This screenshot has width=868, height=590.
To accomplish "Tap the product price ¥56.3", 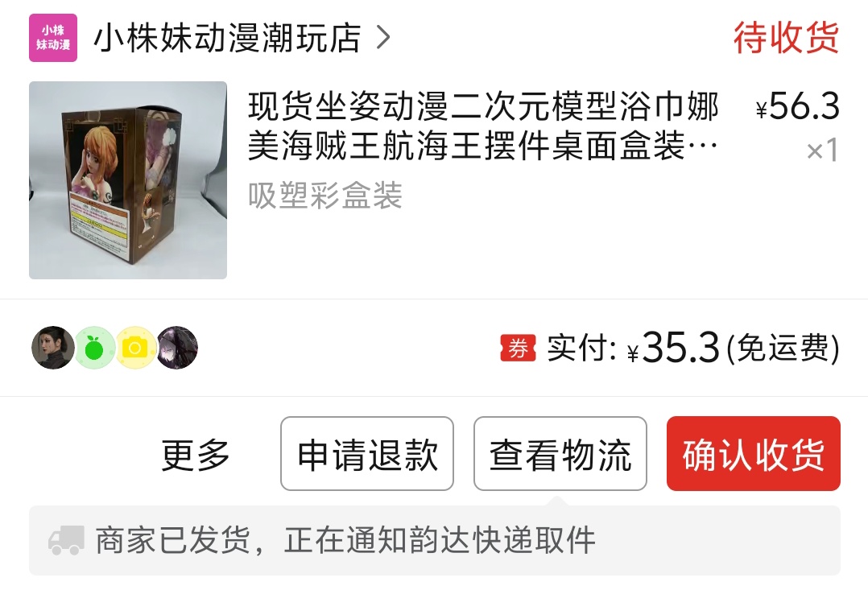I will pyautogui.click(x=798, y=105).
